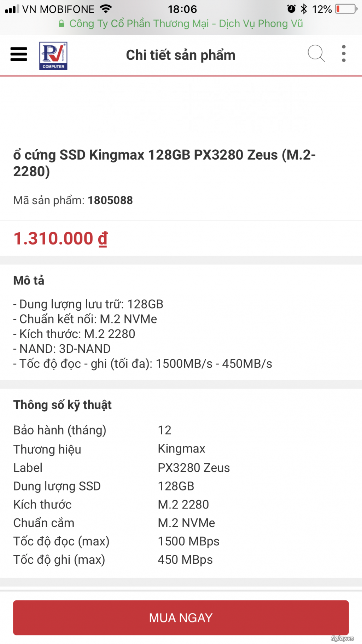Tap the site name in address bar
This screenshot has height=644, width=362.
pyautogui.click(x=186, y=24)
